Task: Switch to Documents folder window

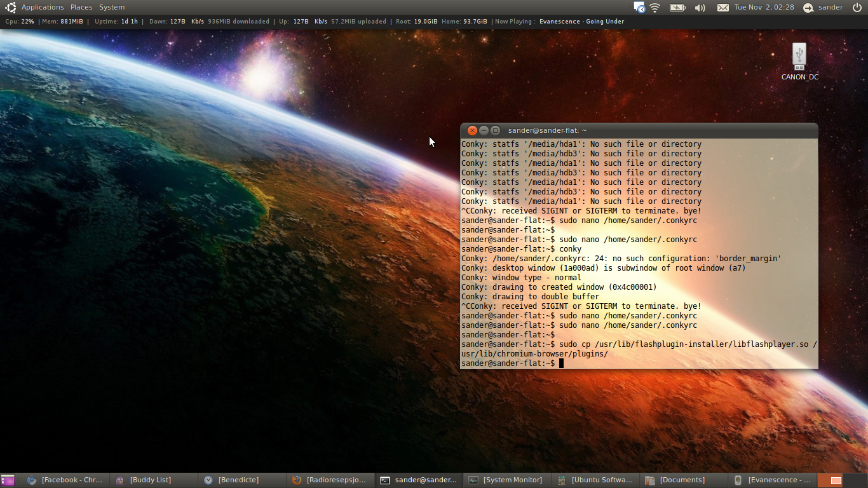Action: click(682, 480)
